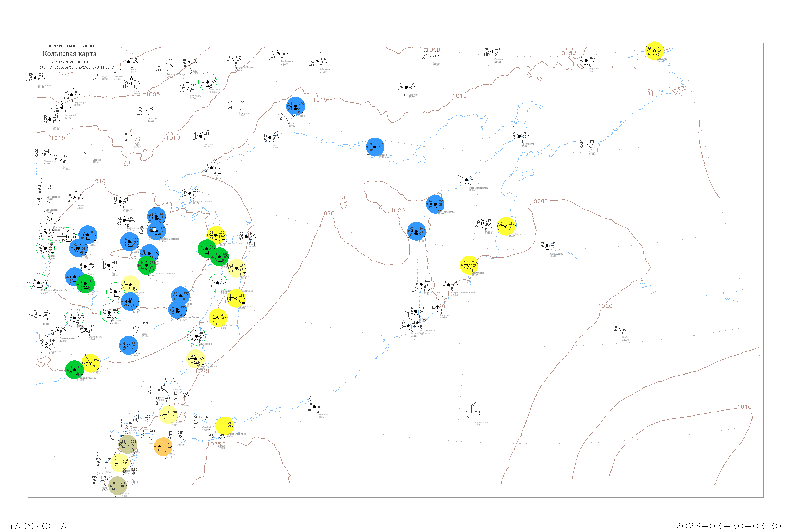
Task: Click the GrADS/COLA footer label
Action: click(35, 526)
